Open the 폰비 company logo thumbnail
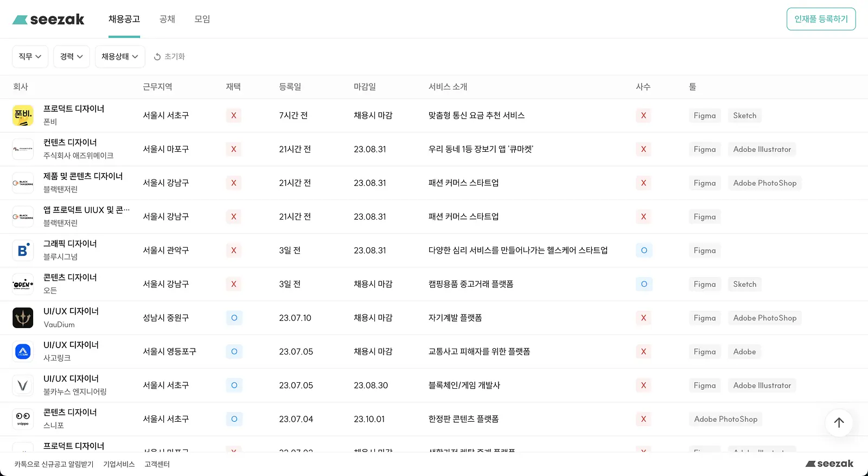The height and width of the screenshot is (476, 868). click(x=23, y=115)
